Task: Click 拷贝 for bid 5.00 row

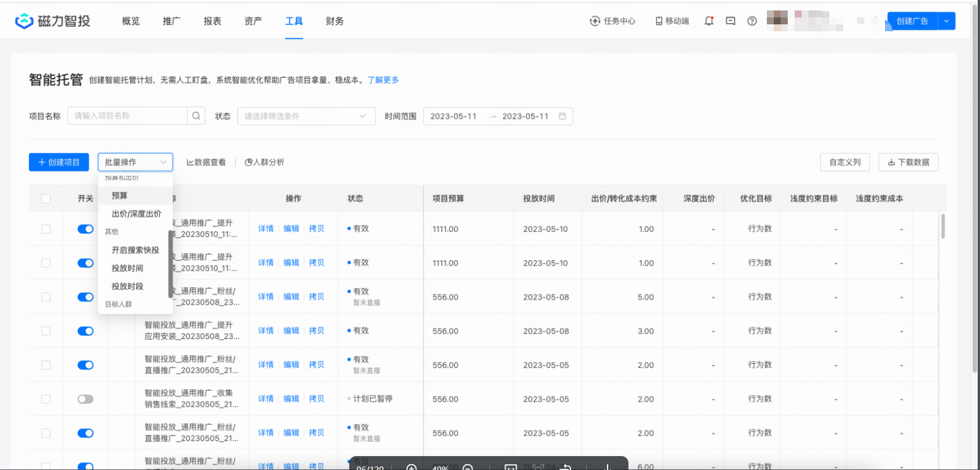Action: coord(317,297)
